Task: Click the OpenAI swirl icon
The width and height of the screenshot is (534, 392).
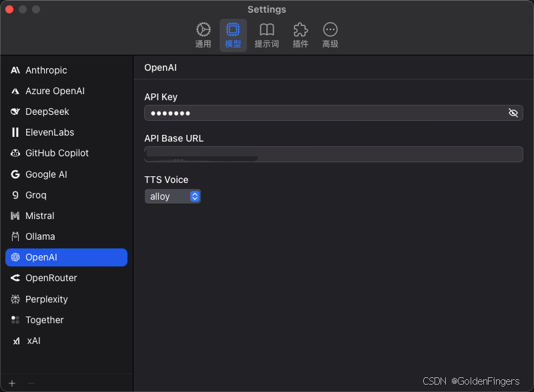Action: pos(15,257)
